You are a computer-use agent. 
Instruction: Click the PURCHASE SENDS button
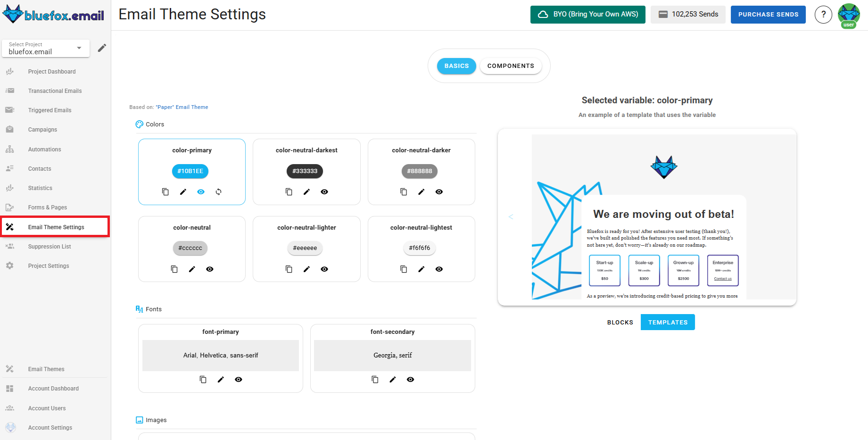768,15
